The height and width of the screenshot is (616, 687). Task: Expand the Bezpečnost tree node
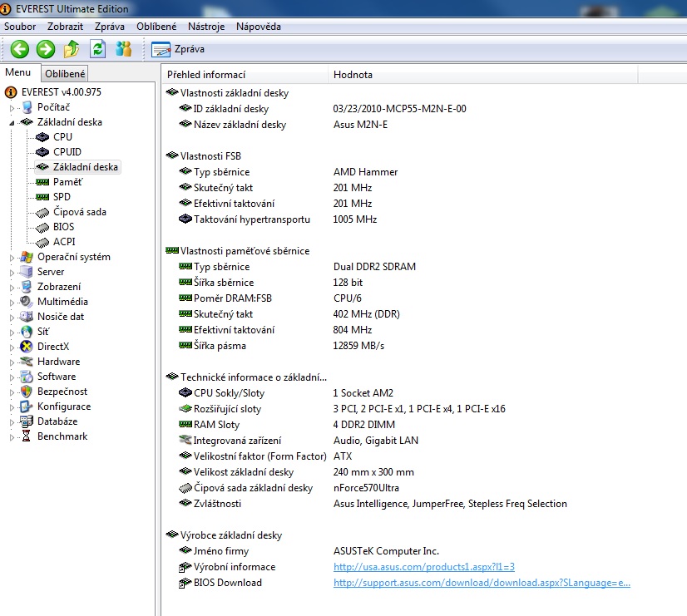(x=12, y=392)
